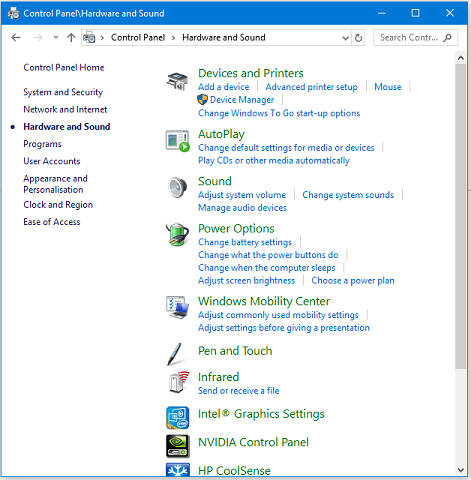Click the forward navigation arrow

tap(38, 38)
